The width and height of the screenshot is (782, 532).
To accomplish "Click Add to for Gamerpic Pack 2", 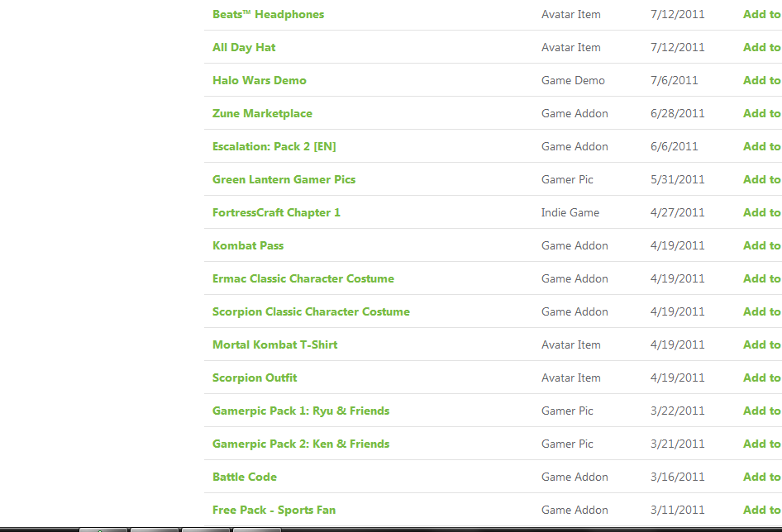I will click(762, 444).
